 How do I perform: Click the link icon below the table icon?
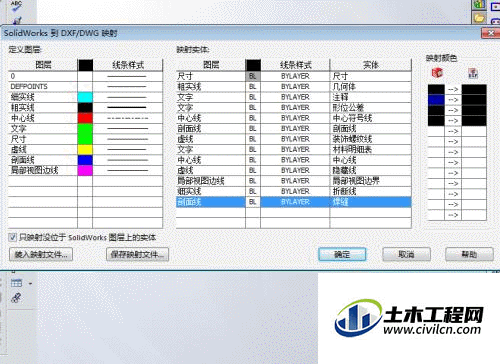[x=16, y=297]
